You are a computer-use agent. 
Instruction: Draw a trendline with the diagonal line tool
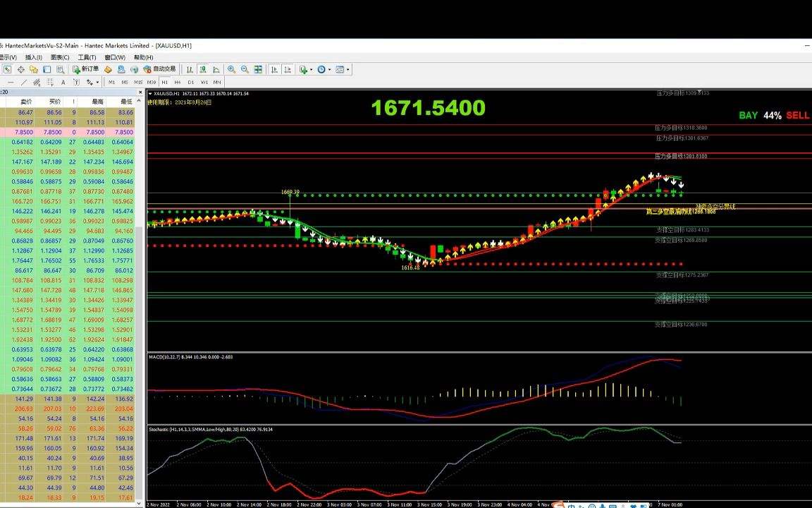coord(23,82)
